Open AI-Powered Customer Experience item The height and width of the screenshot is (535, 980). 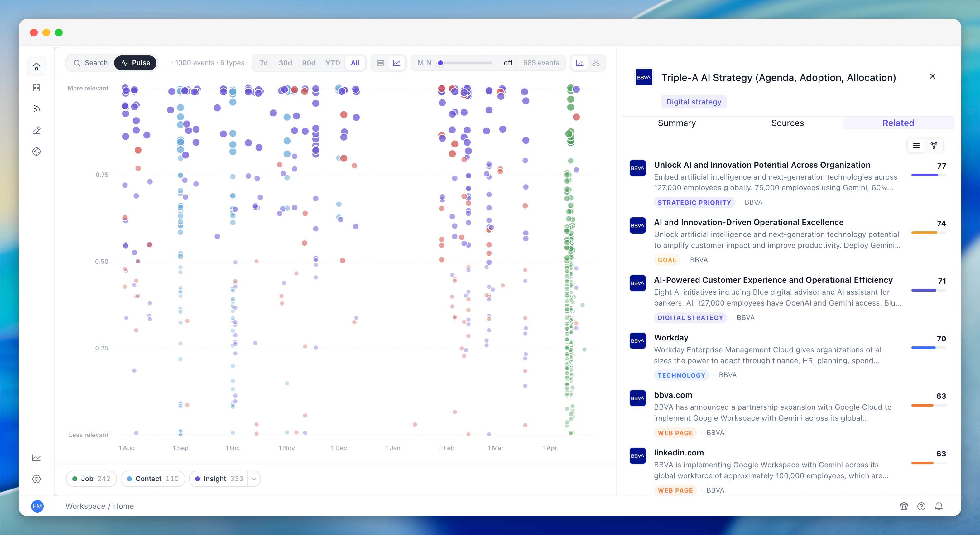tap(788, 298)
